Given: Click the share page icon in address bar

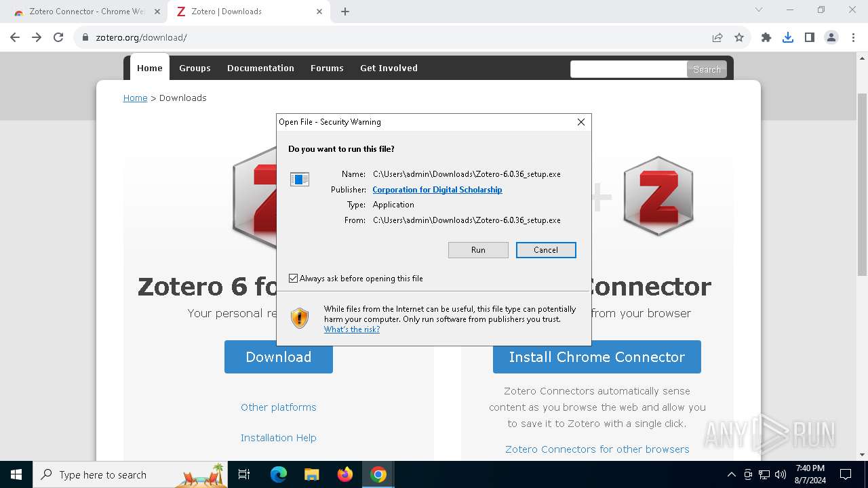Looking at the screenshot, I should tap(717, 37).
